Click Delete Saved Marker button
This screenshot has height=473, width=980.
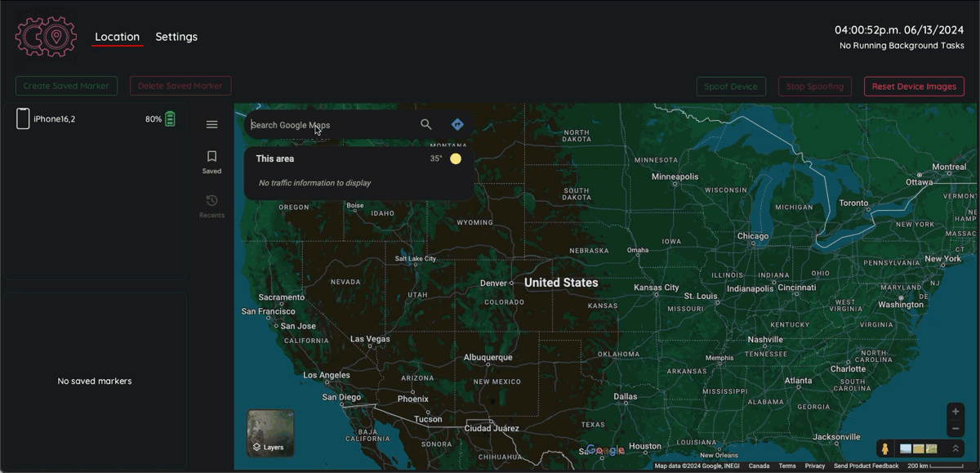click(x=180, y=86)
